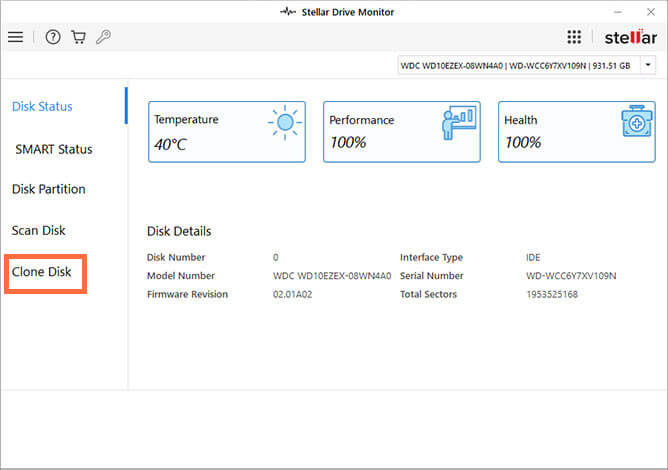Minimize the Stellar Drive Monitor window

point(617,12)
